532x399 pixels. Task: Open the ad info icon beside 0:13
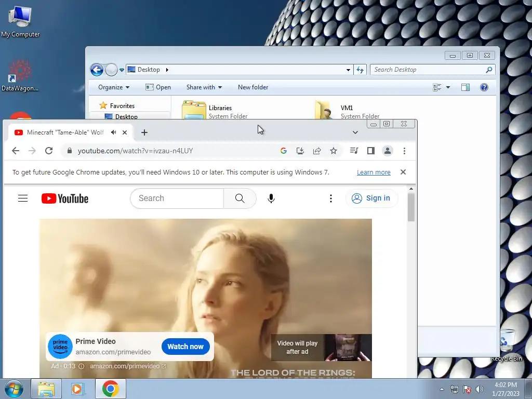click(x=82, y=366)
